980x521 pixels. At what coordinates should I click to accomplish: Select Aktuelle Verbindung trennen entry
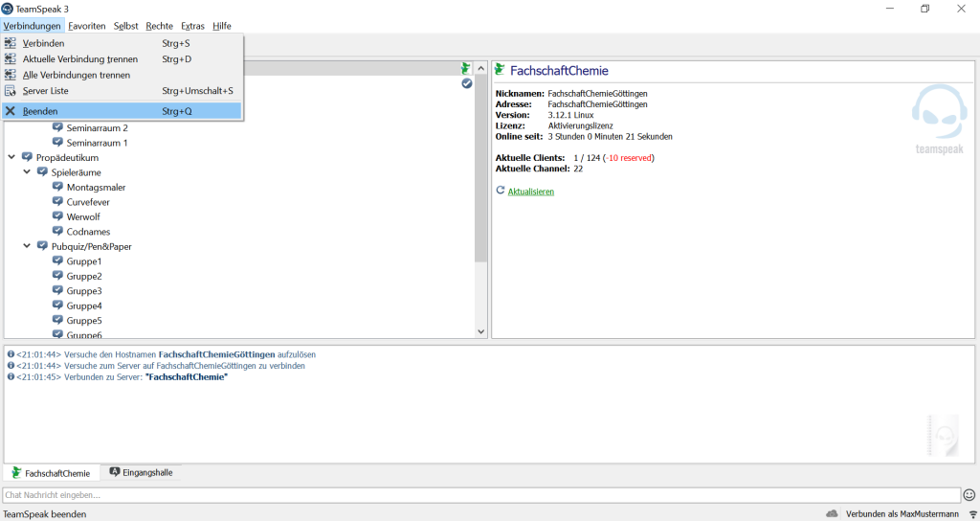[122, 58]
